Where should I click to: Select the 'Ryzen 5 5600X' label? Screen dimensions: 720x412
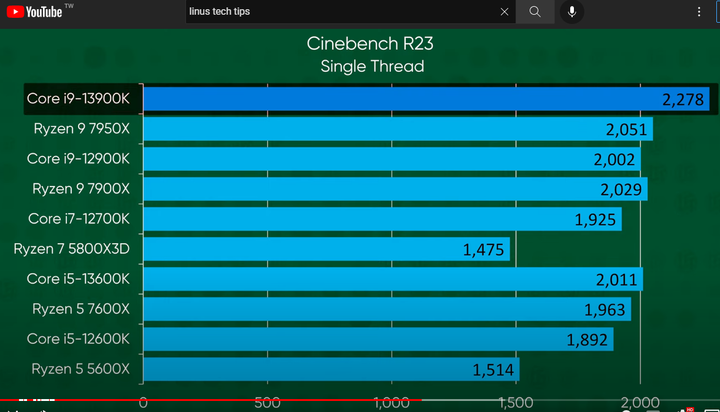(x=81, y=369)
